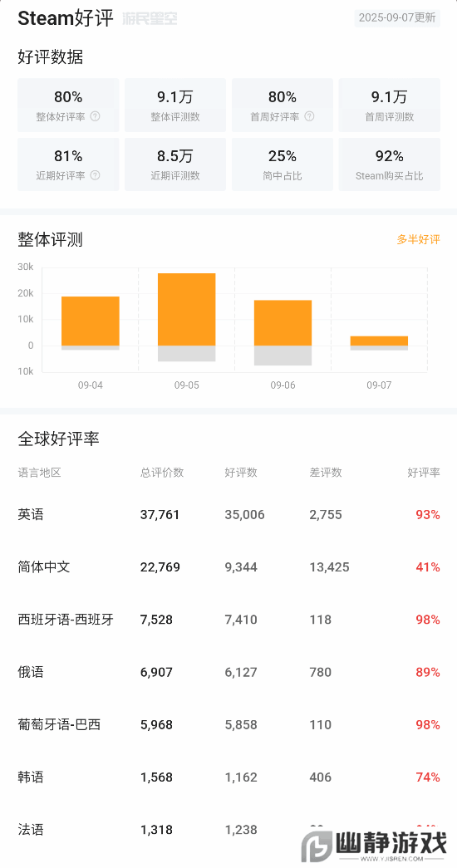Click the 7,410 positive reviews value
Viewport: 457px width, 868px height.
point(241,620)
